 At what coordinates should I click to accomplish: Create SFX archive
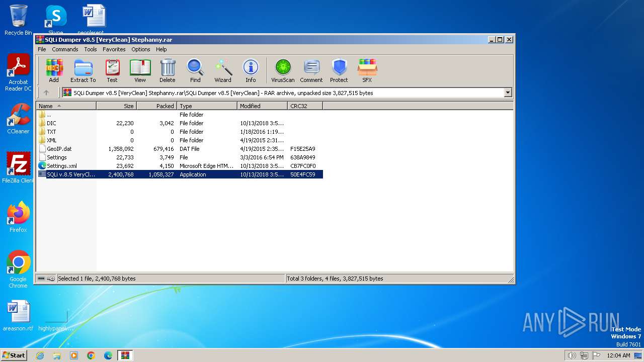pyautogui.click(x=367, y=70)
